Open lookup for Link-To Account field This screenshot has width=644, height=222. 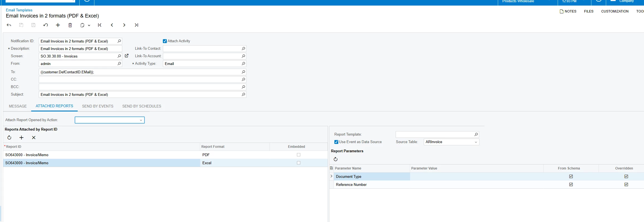coord(243,56)
